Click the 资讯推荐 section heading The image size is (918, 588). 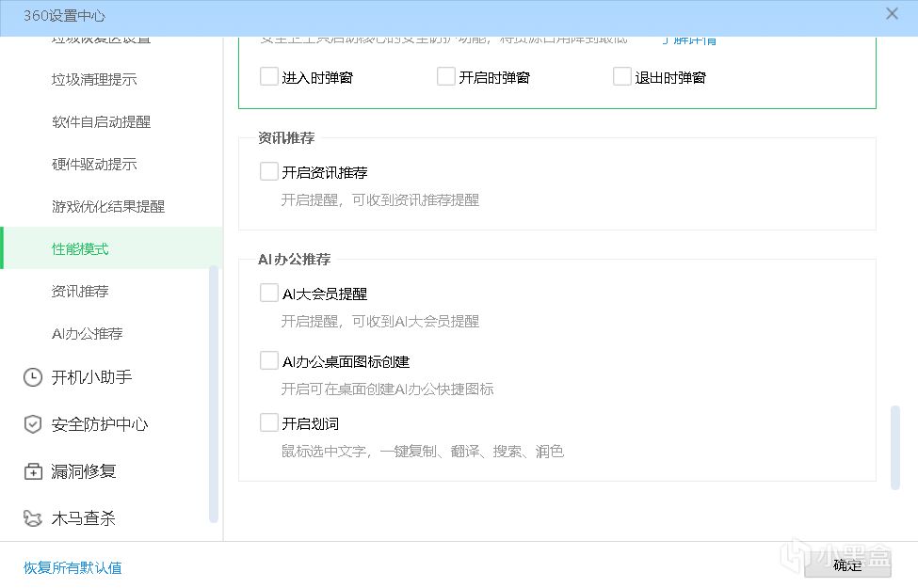tap(286, 138)
